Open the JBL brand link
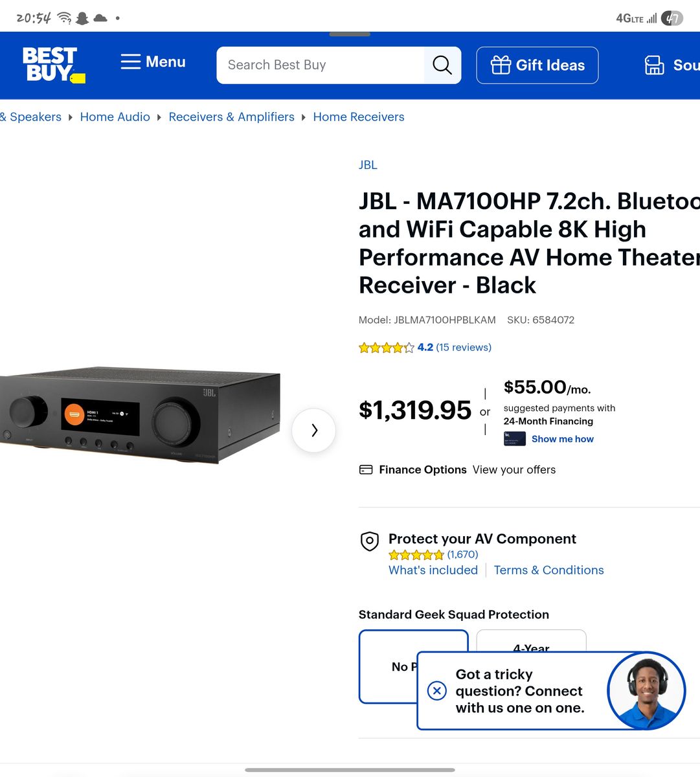The image size is (700, 777). [368, 165]
